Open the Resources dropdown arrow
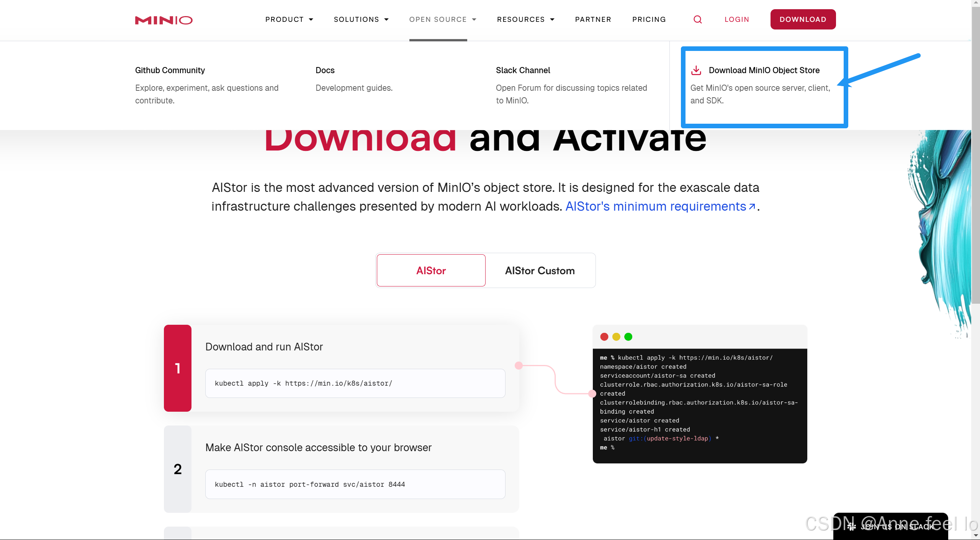 (552, 20)
